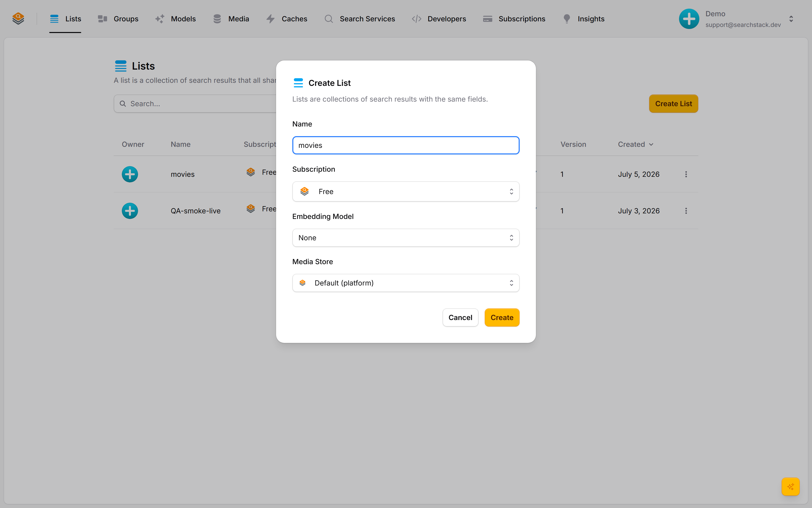Open the AI assistant sparkle button
812x508 pixels.
(x=790, y=486)
